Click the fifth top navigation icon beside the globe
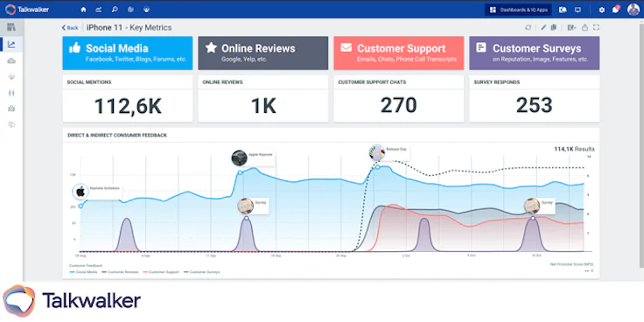This screenshot has height=322, width=644. point(146,10)
